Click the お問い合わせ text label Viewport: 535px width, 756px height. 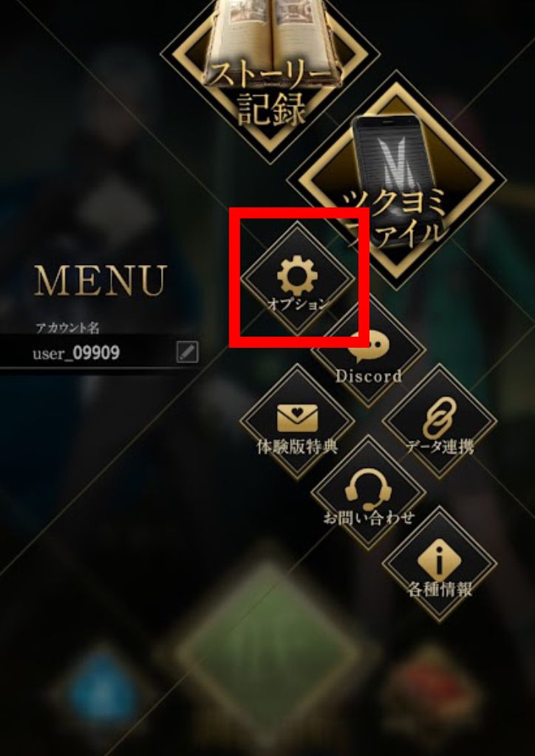coord(369,518)
